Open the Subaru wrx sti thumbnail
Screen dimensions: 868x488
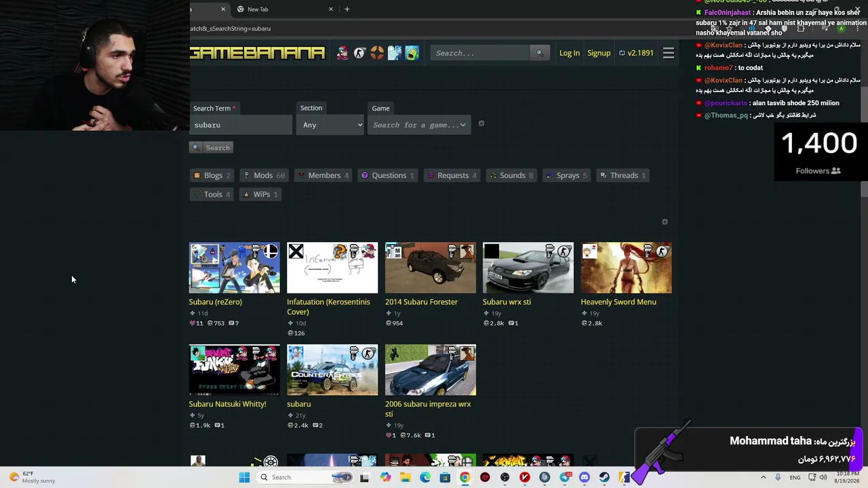pyautogui.click(x=528, y=268)
